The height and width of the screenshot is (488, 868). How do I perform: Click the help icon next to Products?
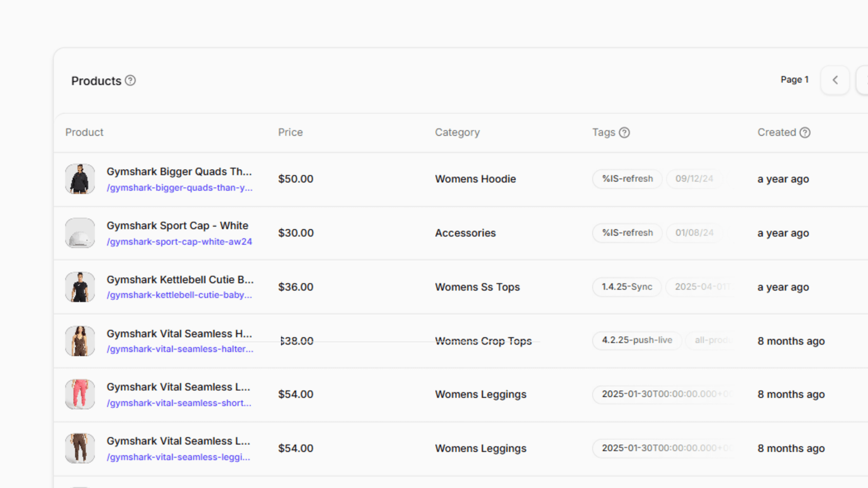click(130, 81)
